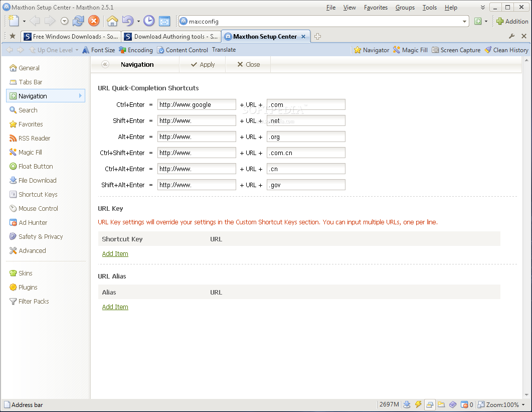The image size is (532, 412).
Task: Collapse sidebar with double-chevron icon
Action: pos(105,64)
